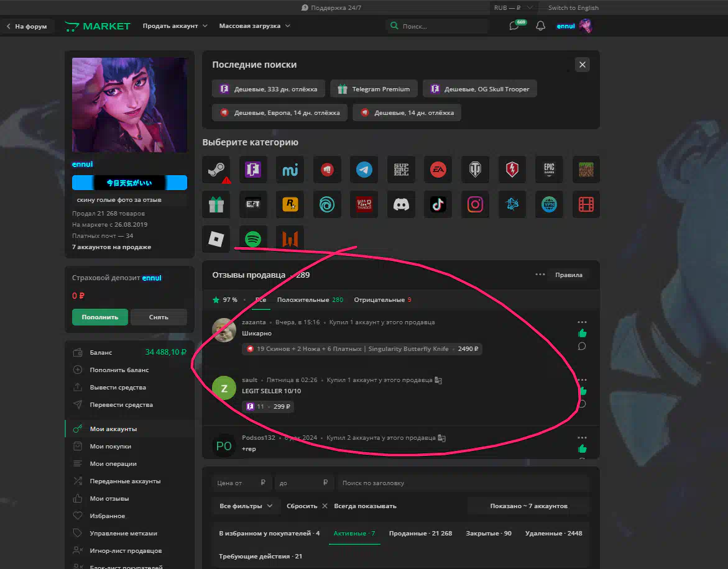The height and width of the screenshot is (569, 728).
Task: Focus the Цена от price field
Action: 242,483
